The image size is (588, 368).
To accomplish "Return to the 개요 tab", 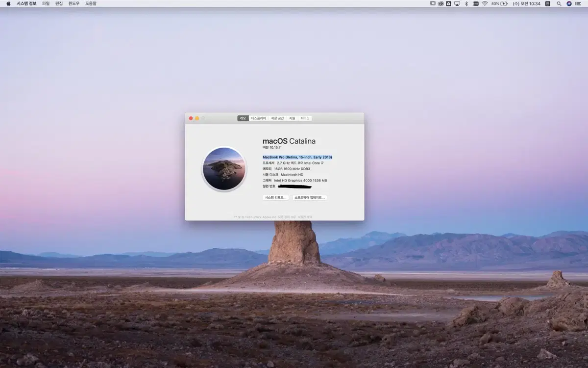I will (242, 118).
